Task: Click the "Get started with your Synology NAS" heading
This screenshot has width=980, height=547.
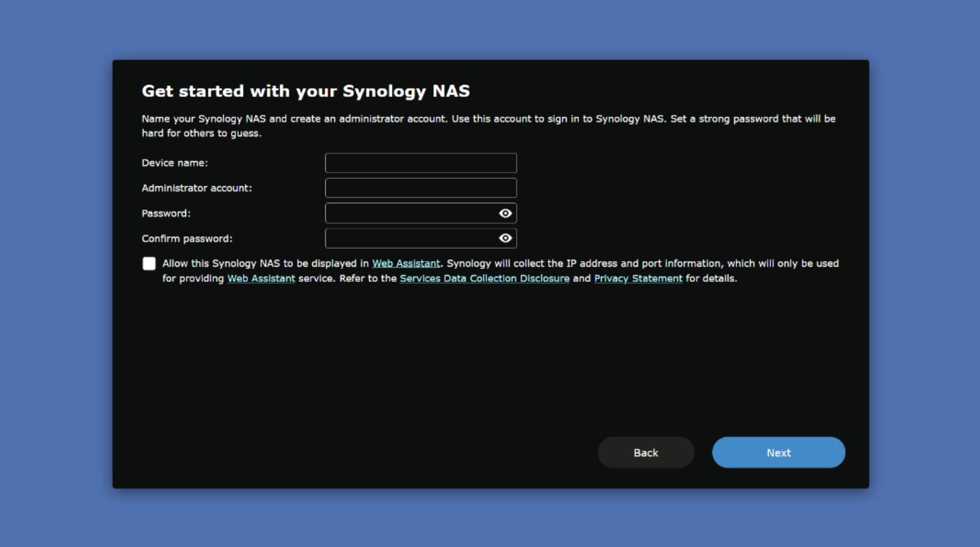Action: tap(305, 91)
